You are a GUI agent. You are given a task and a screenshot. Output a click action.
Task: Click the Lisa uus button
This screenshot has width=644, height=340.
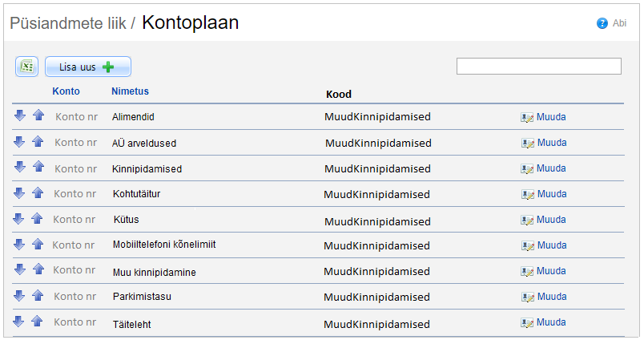(x=87, y=67)
